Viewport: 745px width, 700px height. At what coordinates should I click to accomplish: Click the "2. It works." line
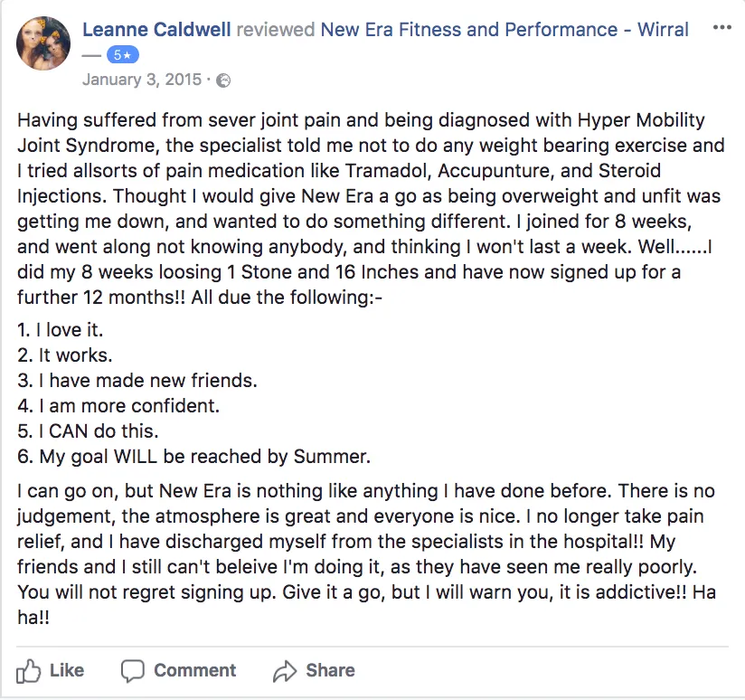(65, 355)
